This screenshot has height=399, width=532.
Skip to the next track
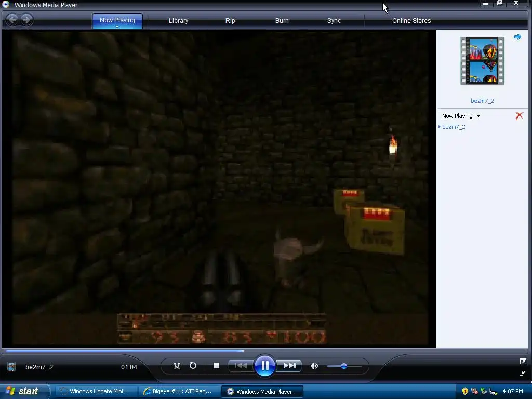coord(289,365)
